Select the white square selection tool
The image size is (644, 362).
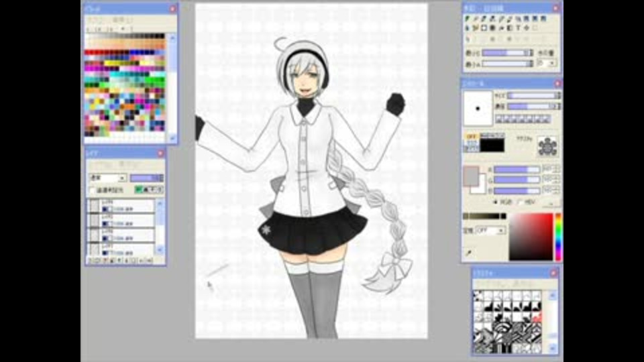coord(484,28)
